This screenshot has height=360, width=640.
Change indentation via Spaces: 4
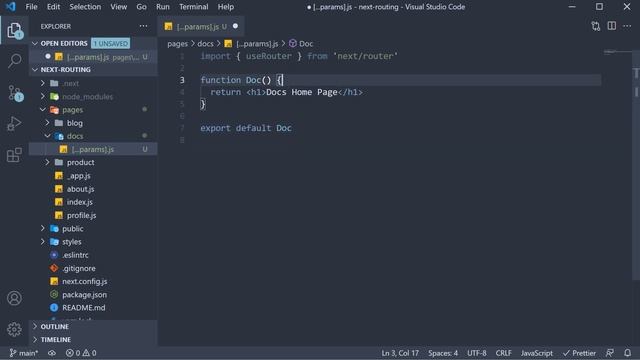tap(443, 353)
